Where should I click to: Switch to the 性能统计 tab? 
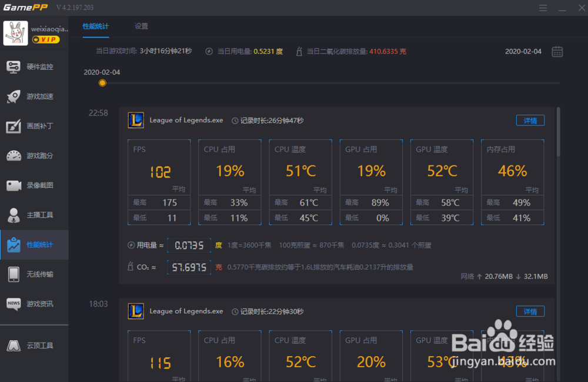click(x=96, y=26)
